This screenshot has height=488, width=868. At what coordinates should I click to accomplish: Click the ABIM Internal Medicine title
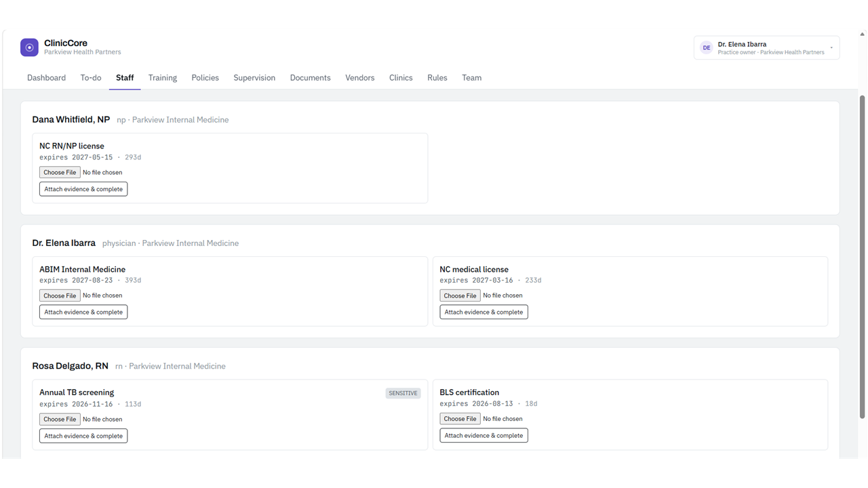(82, 269)
